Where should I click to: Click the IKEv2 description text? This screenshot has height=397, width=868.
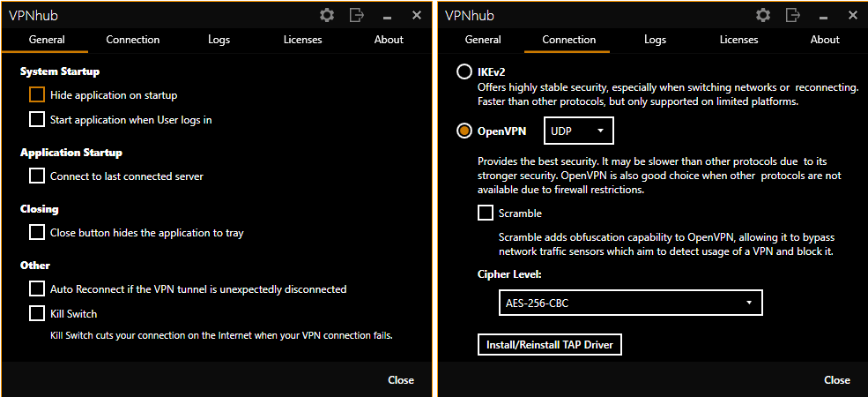click(x=668, y=94)
